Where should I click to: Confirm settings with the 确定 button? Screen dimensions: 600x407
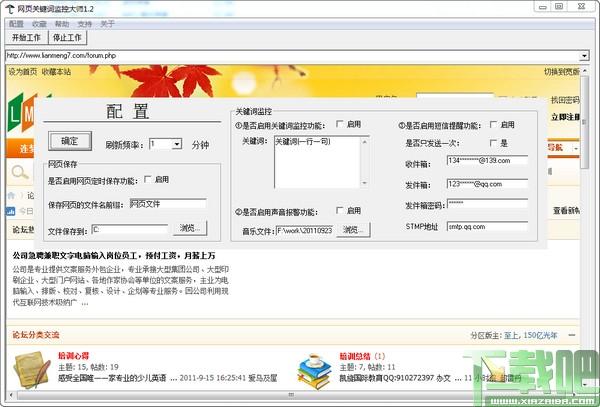tap(70, 141)
